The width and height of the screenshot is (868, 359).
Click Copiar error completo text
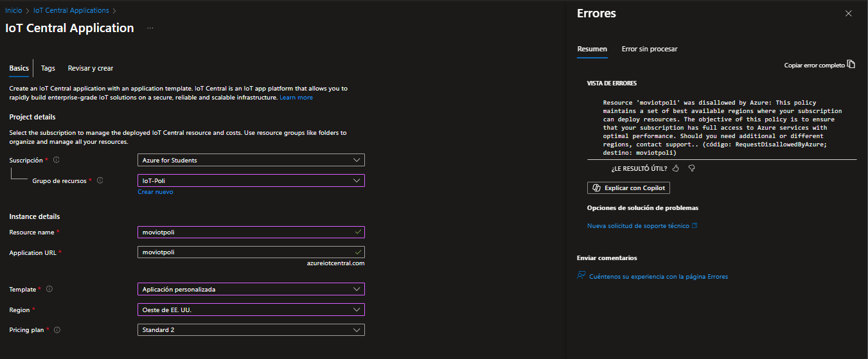[x=815, y=66]
